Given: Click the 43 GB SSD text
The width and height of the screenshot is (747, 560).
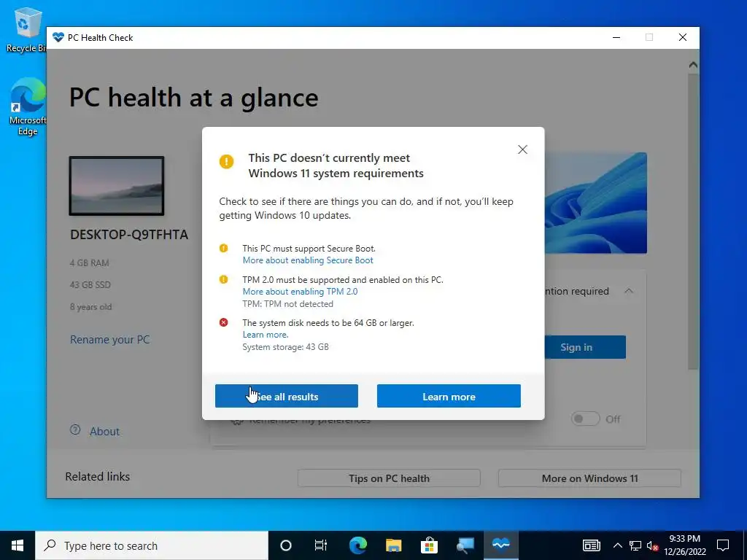Looking at the screenshot, I should (x=90, y=285).
